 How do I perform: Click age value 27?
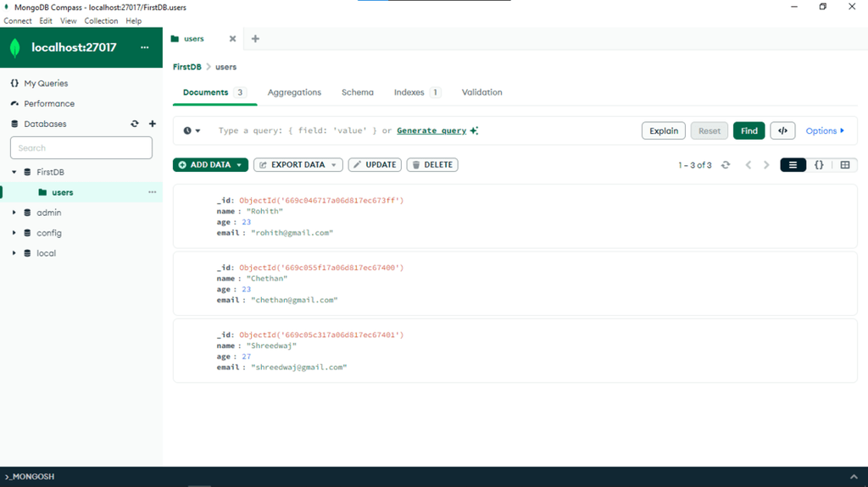point(246,357)
